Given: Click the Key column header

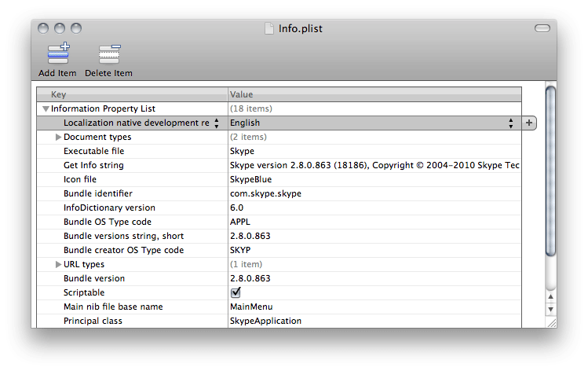Looking at the screenshot, I should tap(133, 94).
